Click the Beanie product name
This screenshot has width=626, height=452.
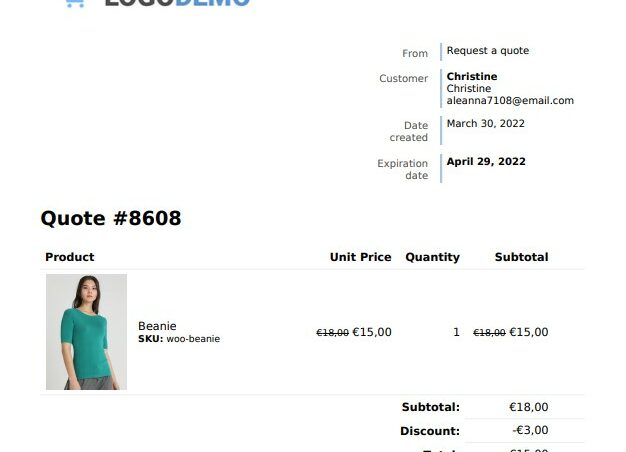click(x=157, y=326)
